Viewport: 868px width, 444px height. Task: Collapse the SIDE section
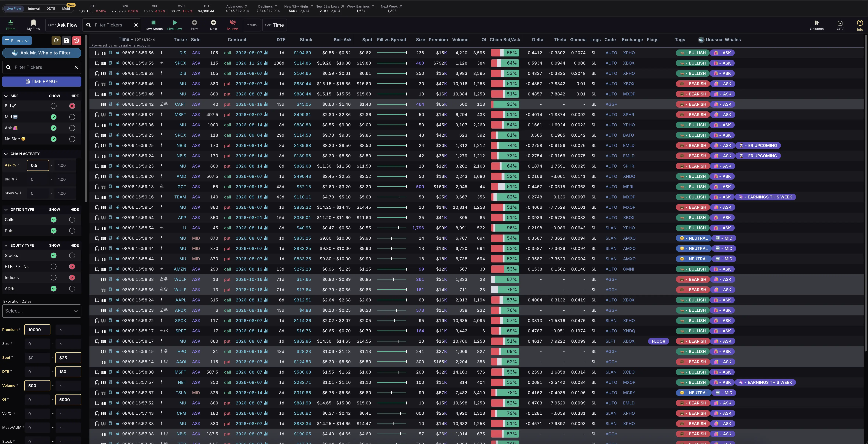tap(6, 96)
